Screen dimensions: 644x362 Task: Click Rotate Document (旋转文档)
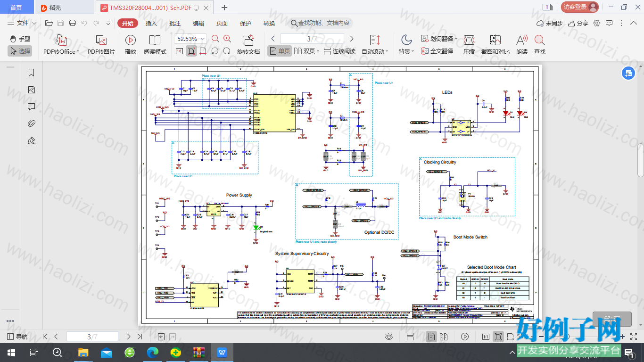(248, 45)
